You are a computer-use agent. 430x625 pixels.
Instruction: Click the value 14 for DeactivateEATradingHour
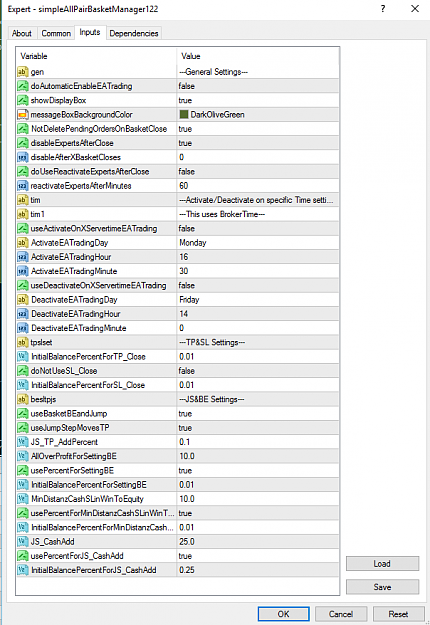click(258, 314)
